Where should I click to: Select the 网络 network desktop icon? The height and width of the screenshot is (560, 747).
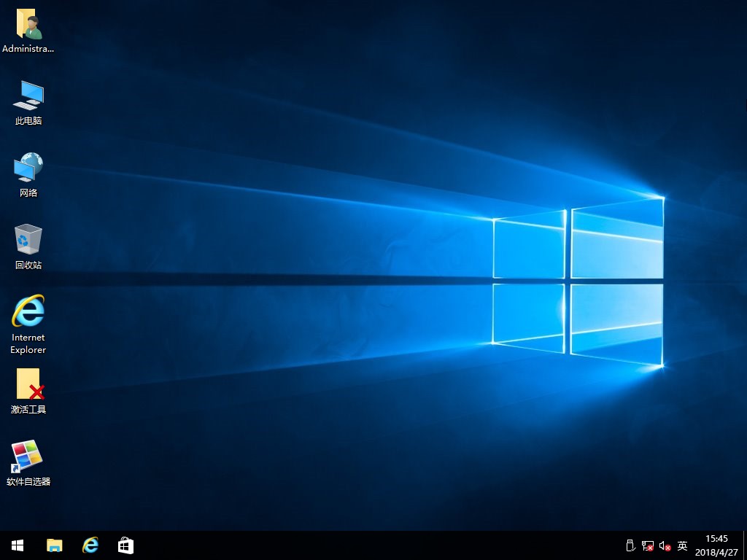(28, 175)
